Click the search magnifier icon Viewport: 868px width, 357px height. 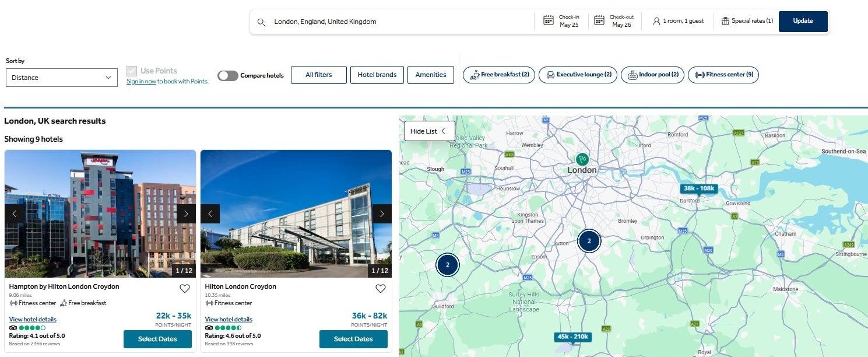point(261,22)
